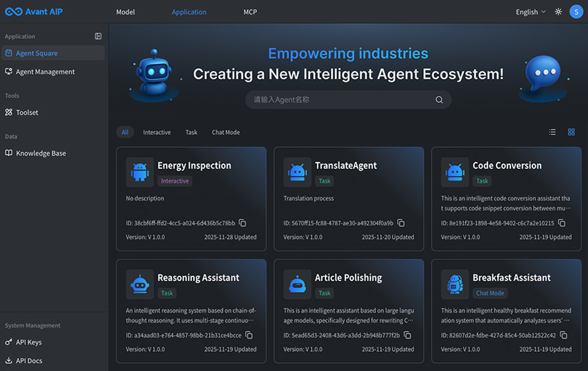The width and height of the screenshot is (588, 371).
Task: Filter agents by Interactive tab
Action: pos(157,132)
